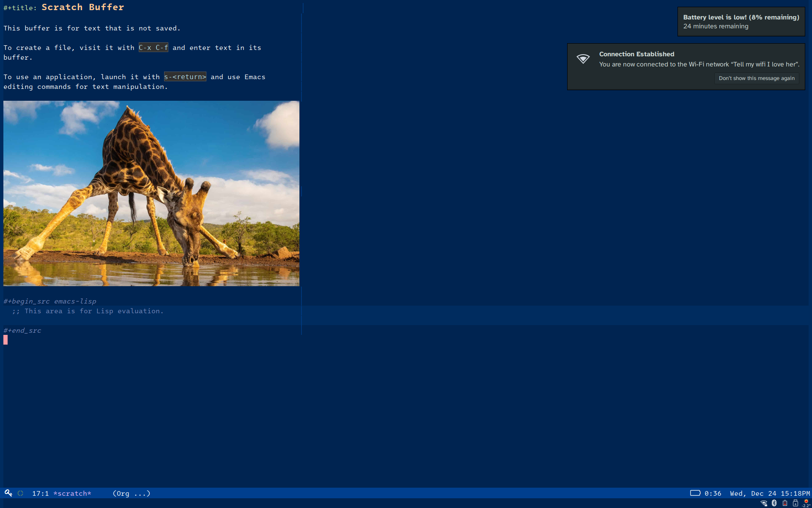The image size is (812, 508).
Task: Click the C-x C-f key binding
Action: 153,48
